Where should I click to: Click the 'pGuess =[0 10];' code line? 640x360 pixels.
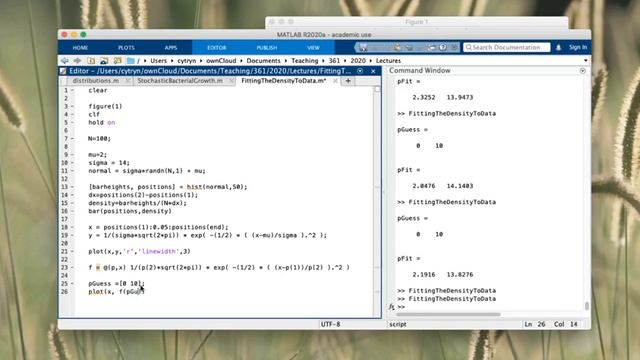(116, 283)
